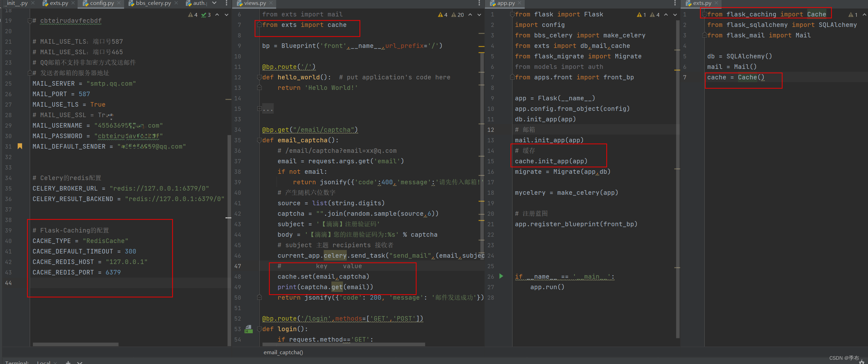Open the Local terminal tab
Viewport: 868px width, 364px height.
coord(44,362)
